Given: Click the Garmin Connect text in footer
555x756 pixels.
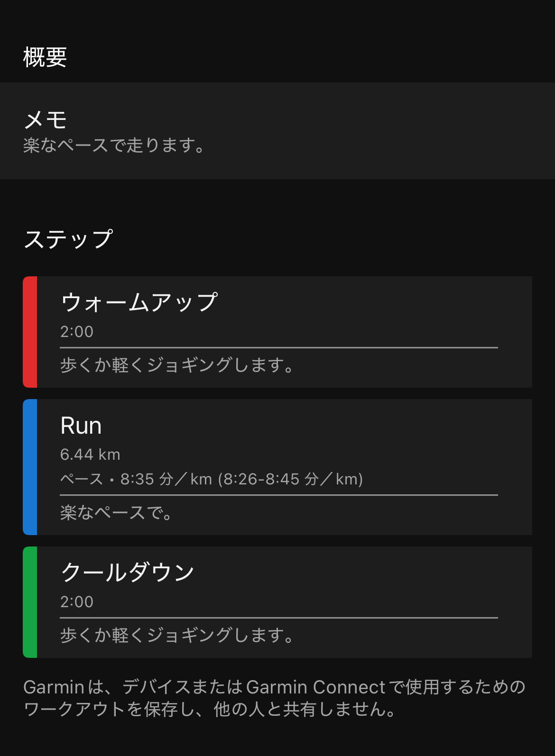Looking at the screenshot, I should click(x=315, y=687).
